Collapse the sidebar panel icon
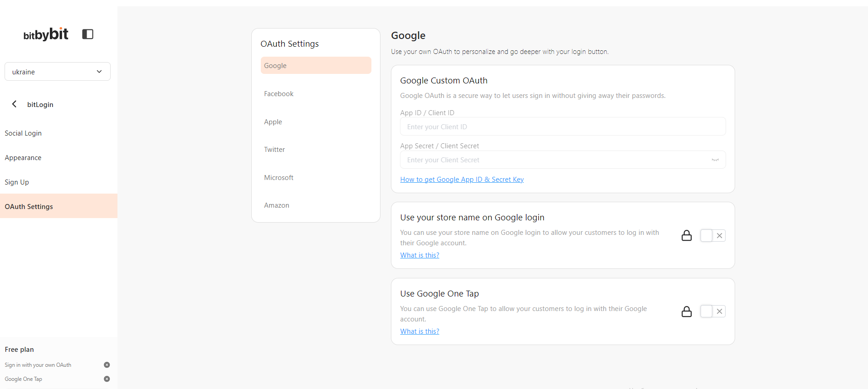The height and width of the screenshot is (389, 868). tap(88, 34)
